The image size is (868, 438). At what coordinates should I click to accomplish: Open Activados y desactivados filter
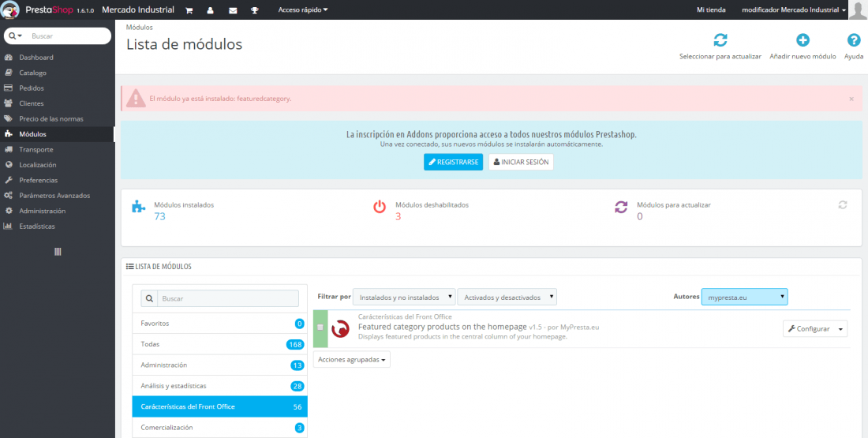[507, 297]
